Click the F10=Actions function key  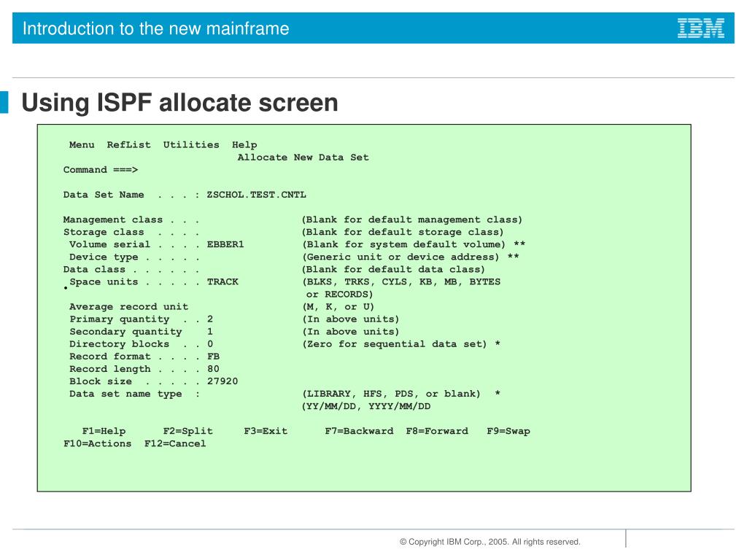tap(98, 444)
